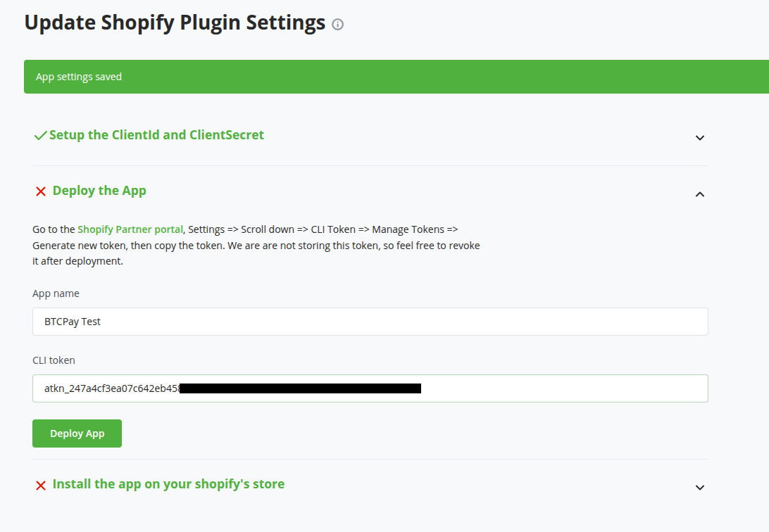
Task: Click the Install the app on your shopify's store heading
Action: click(167, 484)
